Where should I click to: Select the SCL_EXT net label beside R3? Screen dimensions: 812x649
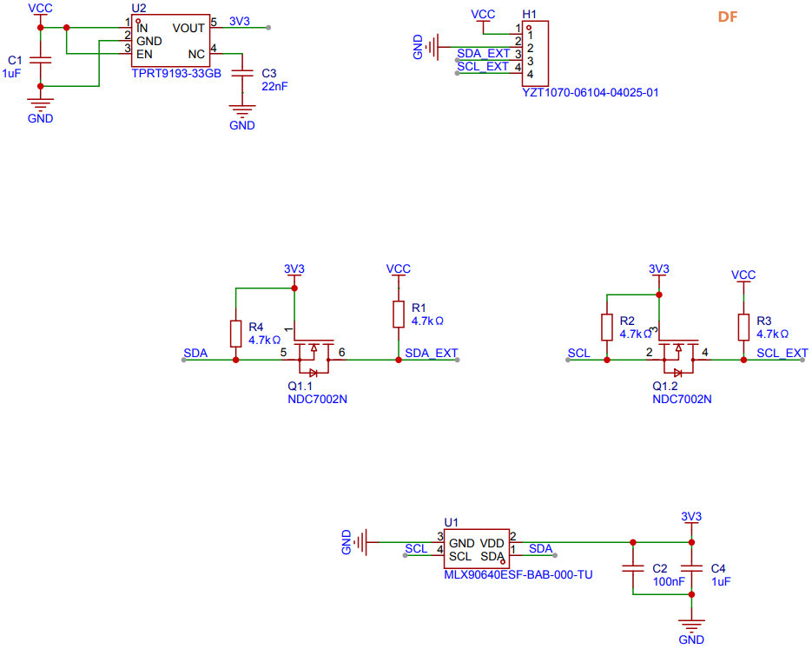coord(782,353)
